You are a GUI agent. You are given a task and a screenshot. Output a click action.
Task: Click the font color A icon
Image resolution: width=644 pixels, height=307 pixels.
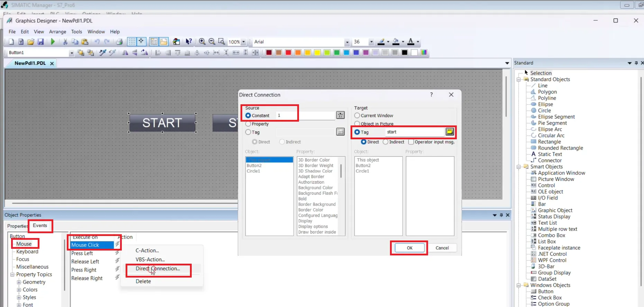click(x=411, y=42)
